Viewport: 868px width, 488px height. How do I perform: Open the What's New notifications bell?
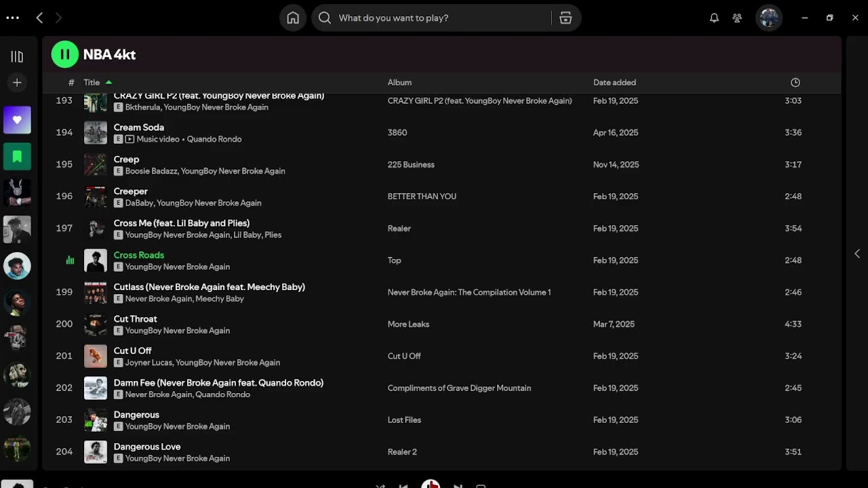(x=714, y=18)
